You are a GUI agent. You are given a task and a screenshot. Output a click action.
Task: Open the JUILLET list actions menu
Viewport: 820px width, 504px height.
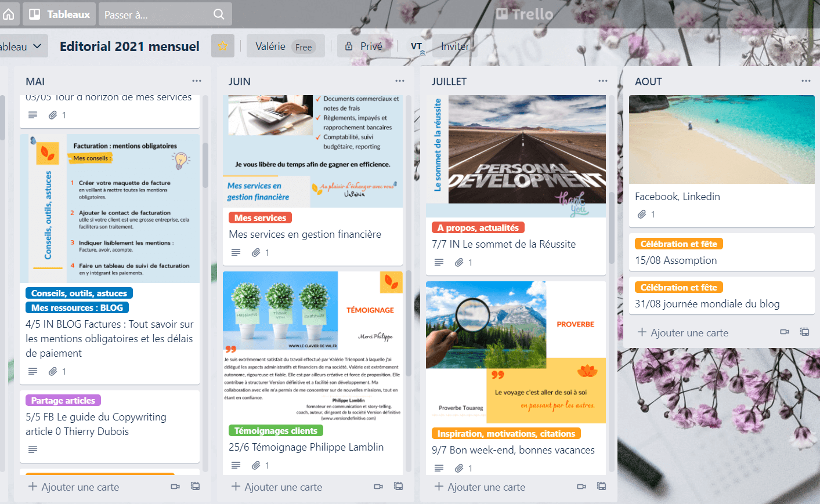(x=603, y=81)
